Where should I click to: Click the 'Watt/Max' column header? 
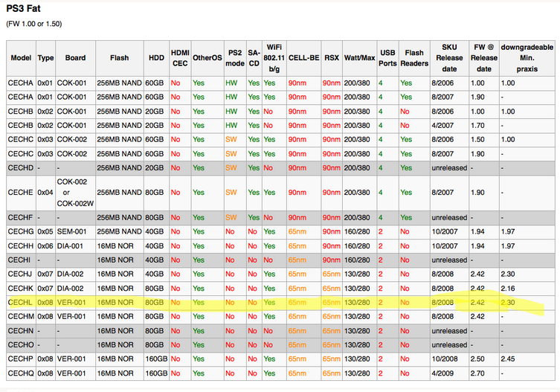tap(360, 58)
